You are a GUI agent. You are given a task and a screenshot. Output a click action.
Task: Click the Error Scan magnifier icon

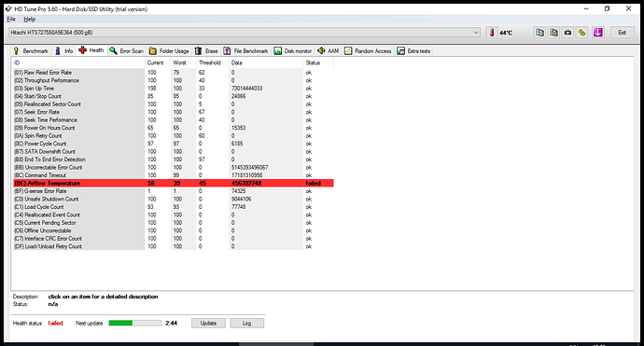tap(113, 51)
